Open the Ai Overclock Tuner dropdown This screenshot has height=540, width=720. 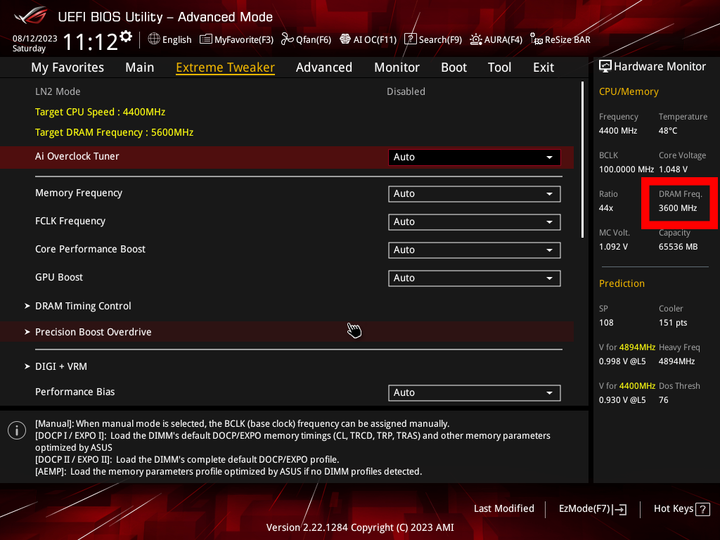click(474, 157)
